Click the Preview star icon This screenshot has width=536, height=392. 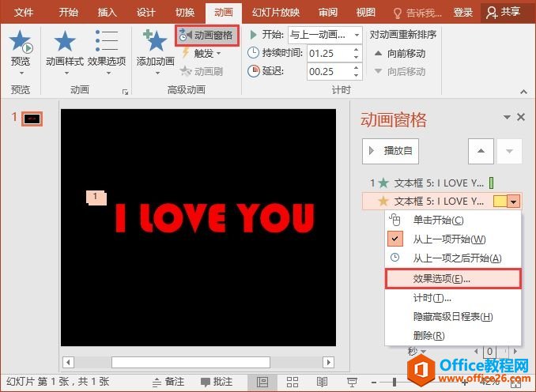tap(20, 44)
